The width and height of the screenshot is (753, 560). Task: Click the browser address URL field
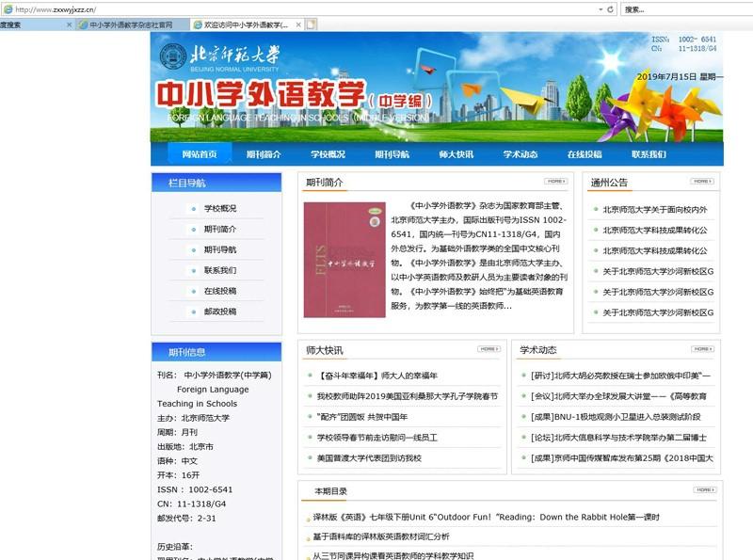[308, 9]
